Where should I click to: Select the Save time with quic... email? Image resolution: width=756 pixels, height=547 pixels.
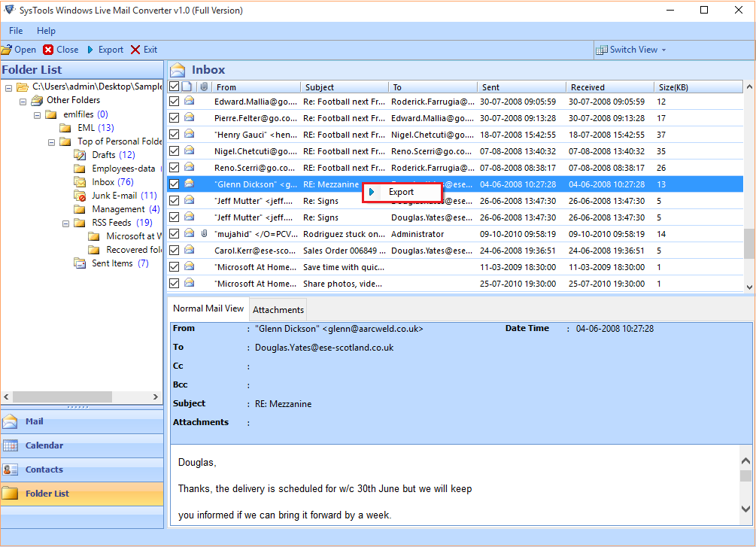[455, 267]
